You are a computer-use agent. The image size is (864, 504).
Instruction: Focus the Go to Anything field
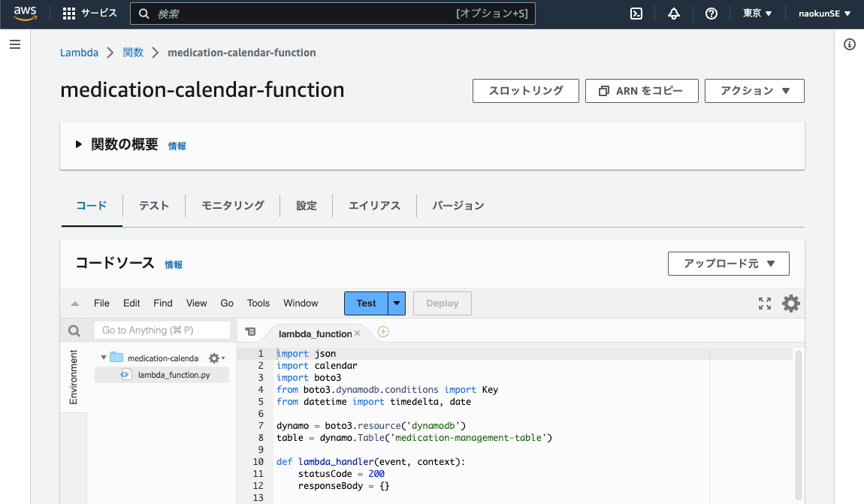pyautogui.click(x=162, y=330)
